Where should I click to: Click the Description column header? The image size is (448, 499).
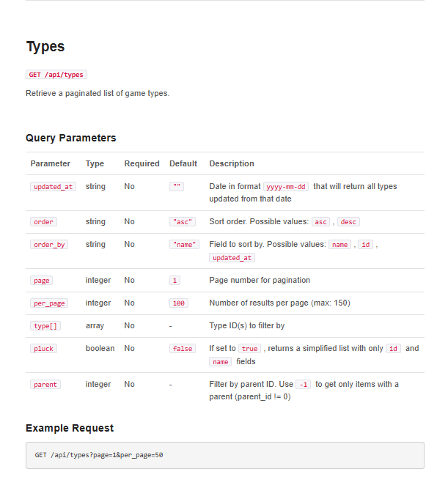(232, 163)
